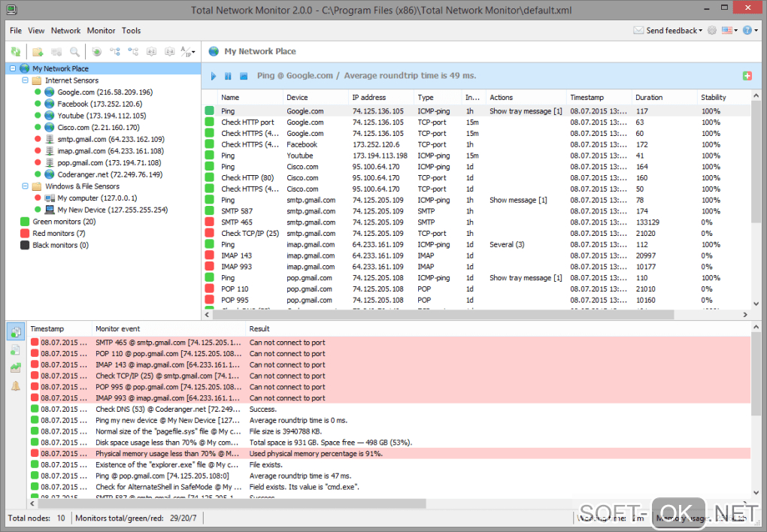Open the Tools menu
The height and width of the screenshot is (532, 767).
[x=131, y=30]
